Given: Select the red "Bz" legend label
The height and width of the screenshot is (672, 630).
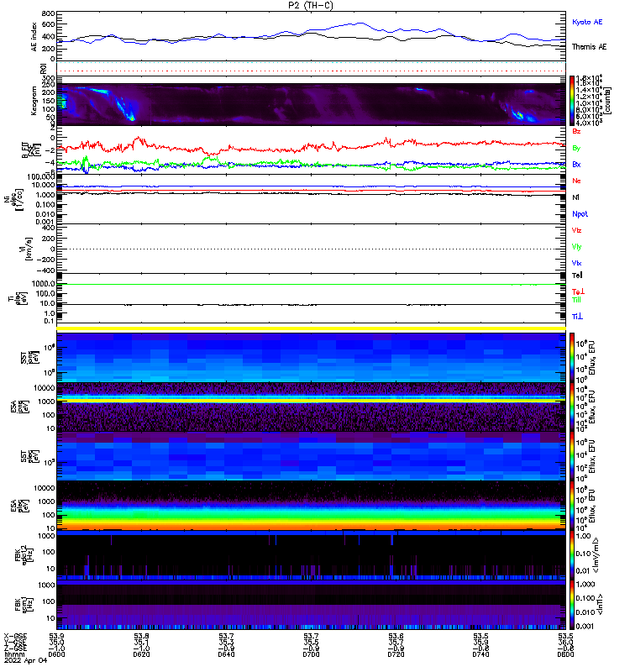Looking at the screenshot, I should click(576, 131).
